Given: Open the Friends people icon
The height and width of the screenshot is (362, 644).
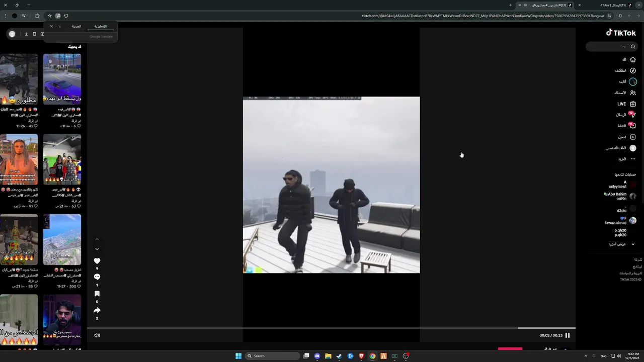Looking at the screenshot, I should point(633,93).
